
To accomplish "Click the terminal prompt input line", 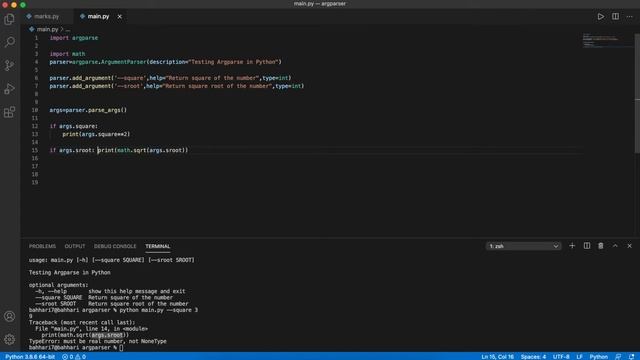I will click(76, 348).
